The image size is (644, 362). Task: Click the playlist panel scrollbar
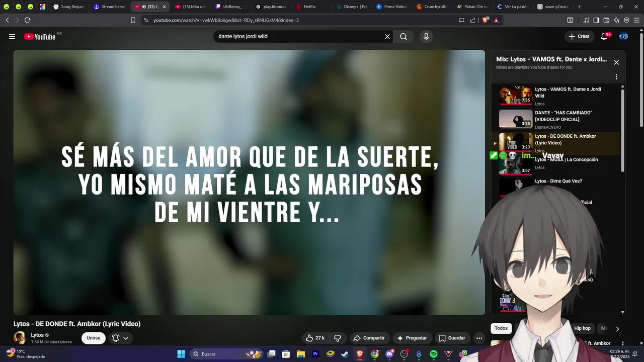point(623,131)
